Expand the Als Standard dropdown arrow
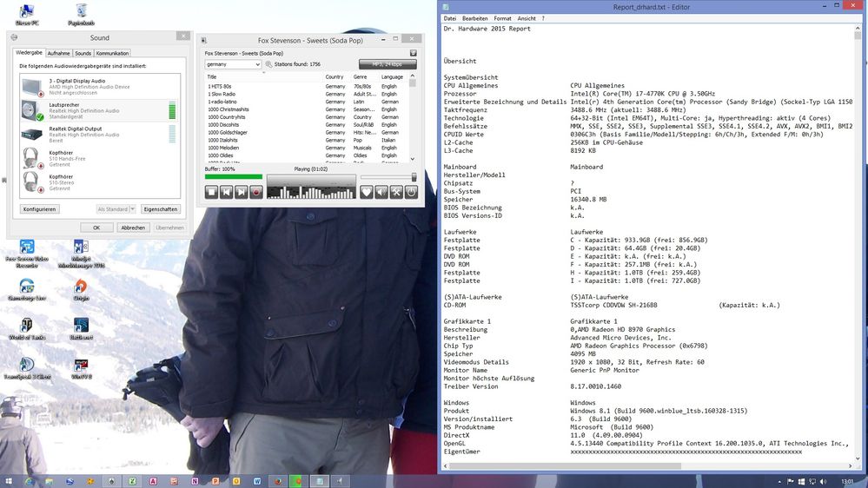 click(135, 209)
